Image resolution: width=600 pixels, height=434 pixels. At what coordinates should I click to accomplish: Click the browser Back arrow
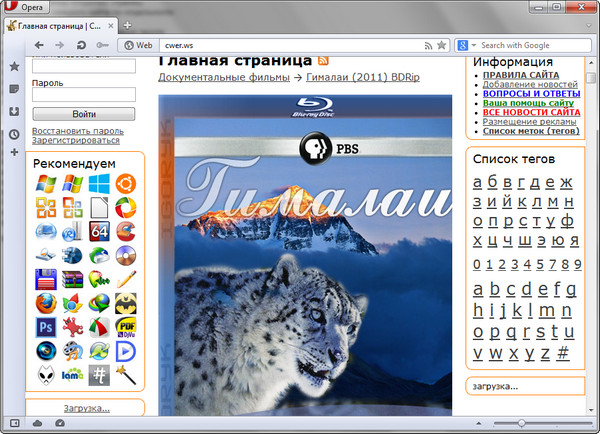coord(39,45)
